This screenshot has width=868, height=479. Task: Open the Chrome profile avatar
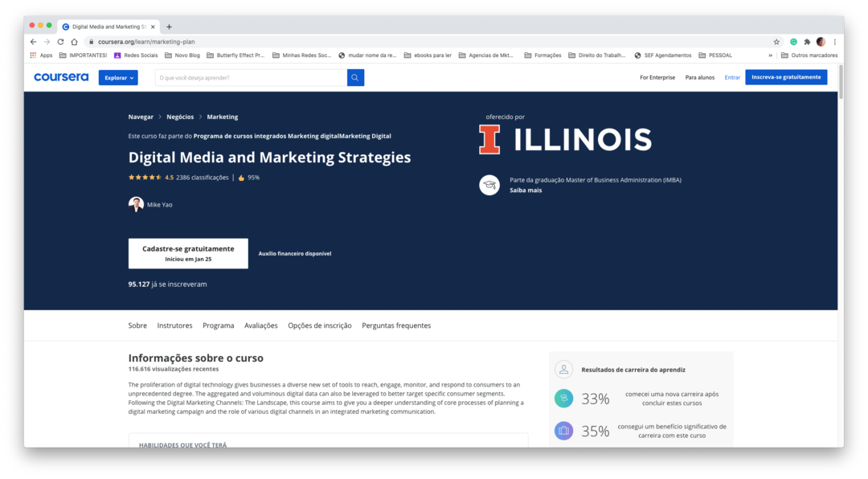coord(821,42)
